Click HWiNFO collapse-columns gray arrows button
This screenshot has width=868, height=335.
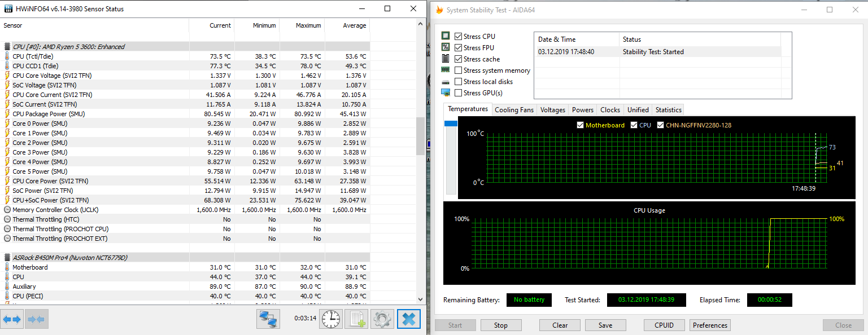36,319
